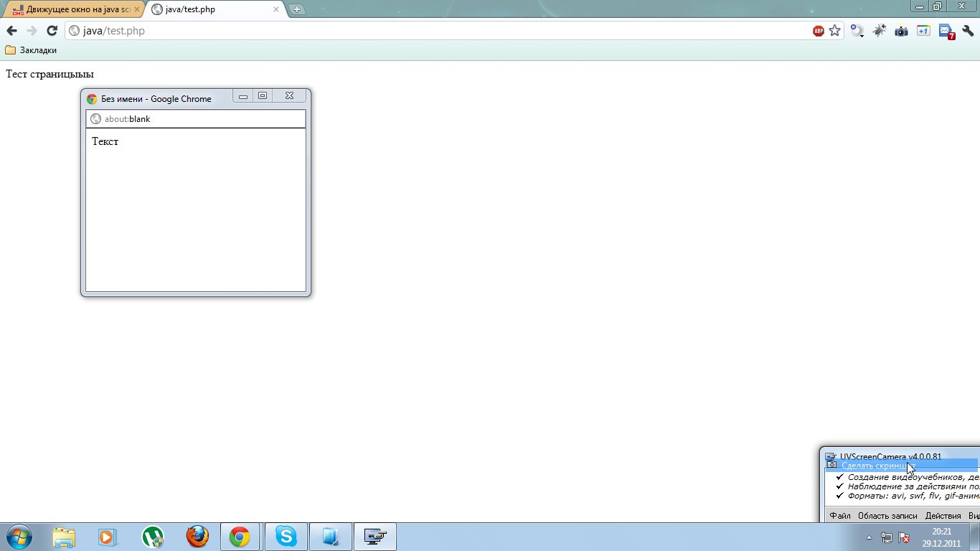Open the Файл menu in UVScreenCamera
The image size is (980, 551).
pyautogui.click(x=840, y=516)
